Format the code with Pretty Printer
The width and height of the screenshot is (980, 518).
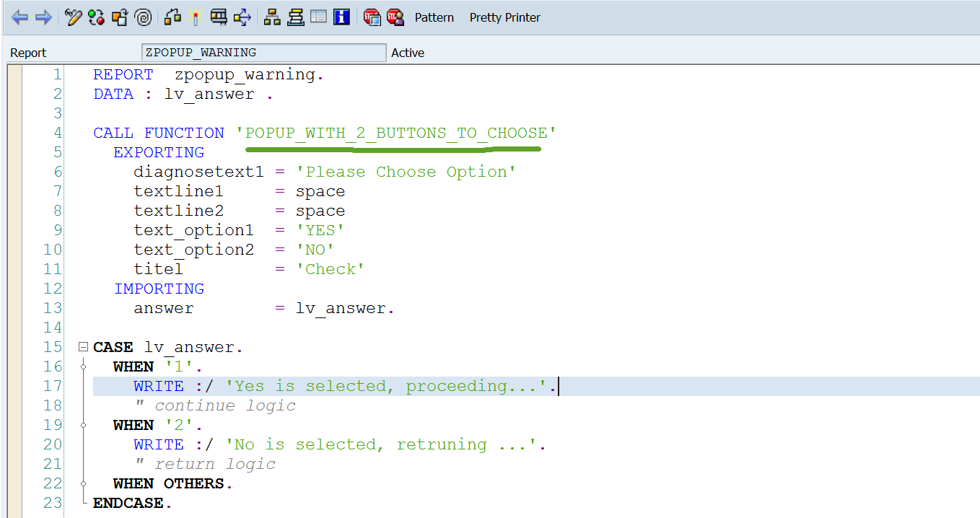pos(504,17)
